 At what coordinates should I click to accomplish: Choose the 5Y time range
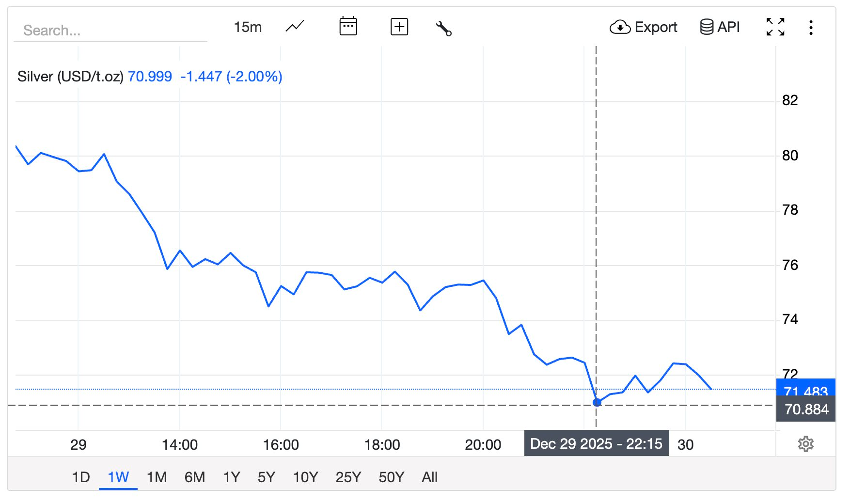(x=266, y=477)
